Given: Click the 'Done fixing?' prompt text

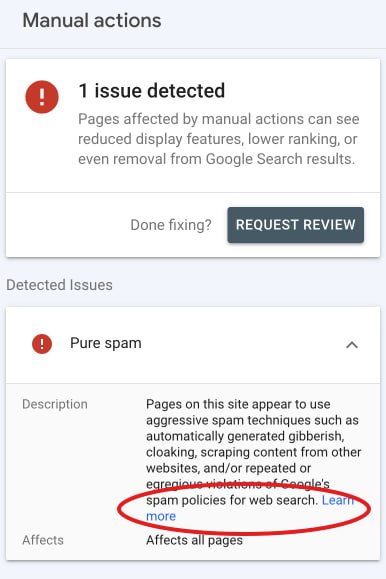Looking at the screenshot, I should tap(171, 225).
